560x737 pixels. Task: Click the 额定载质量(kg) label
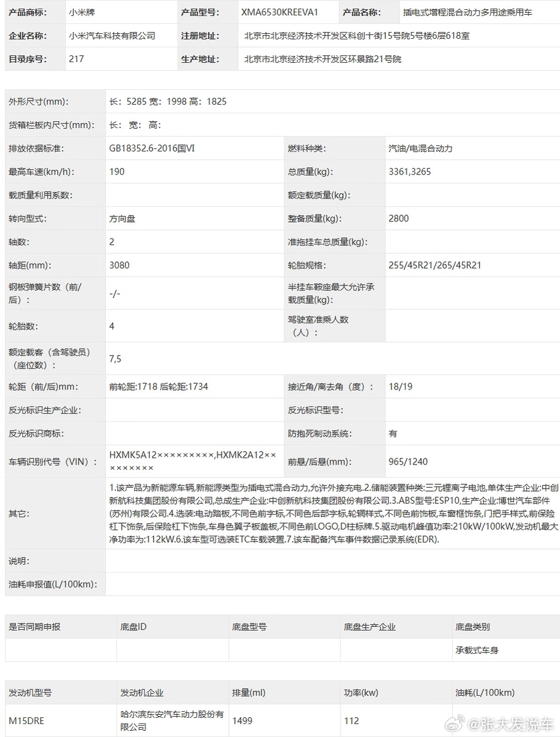(319, 195)
